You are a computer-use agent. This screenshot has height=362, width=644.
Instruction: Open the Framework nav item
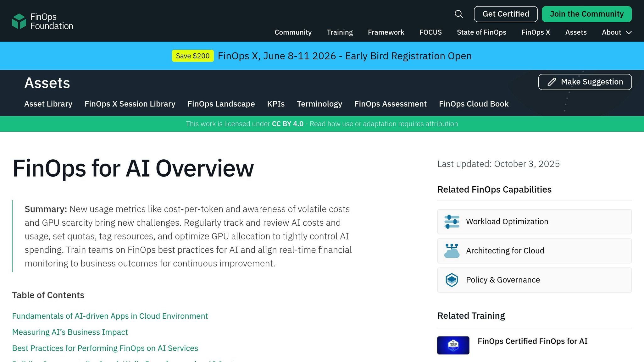point(386,32)
